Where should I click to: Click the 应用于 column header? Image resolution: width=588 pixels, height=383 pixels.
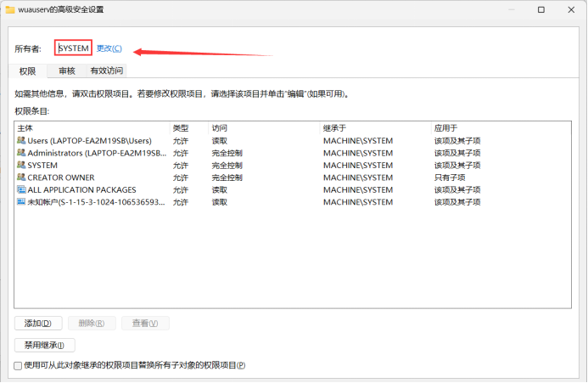click(x=445, y=128)
